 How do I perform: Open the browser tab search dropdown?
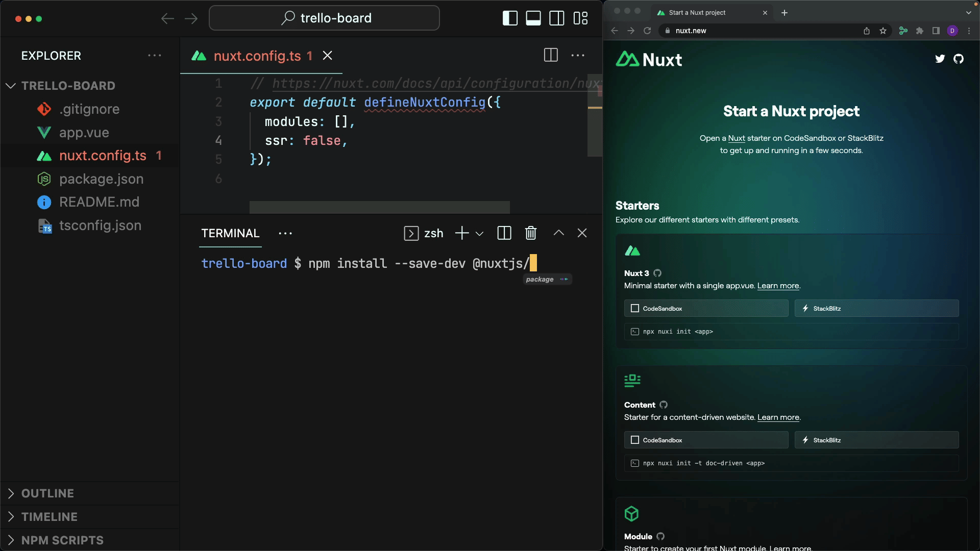(x=968, y=13)
